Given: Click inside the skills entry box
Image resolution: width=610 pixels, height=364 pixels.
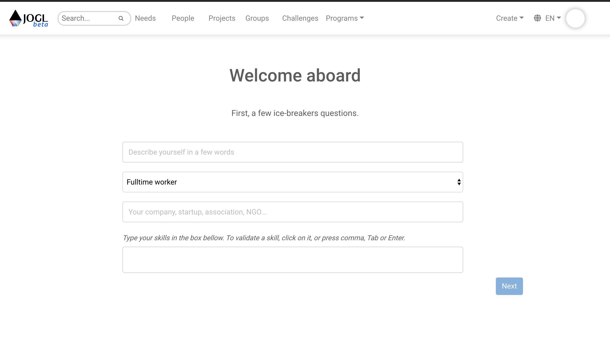Looking at the screenshot, I should 293,260.
